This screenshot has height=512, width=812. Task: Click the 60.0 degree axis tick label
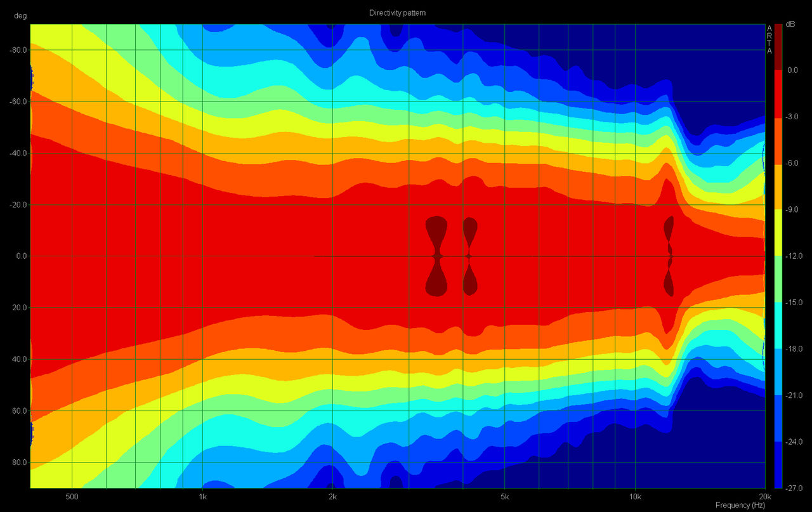coord(19,411)
